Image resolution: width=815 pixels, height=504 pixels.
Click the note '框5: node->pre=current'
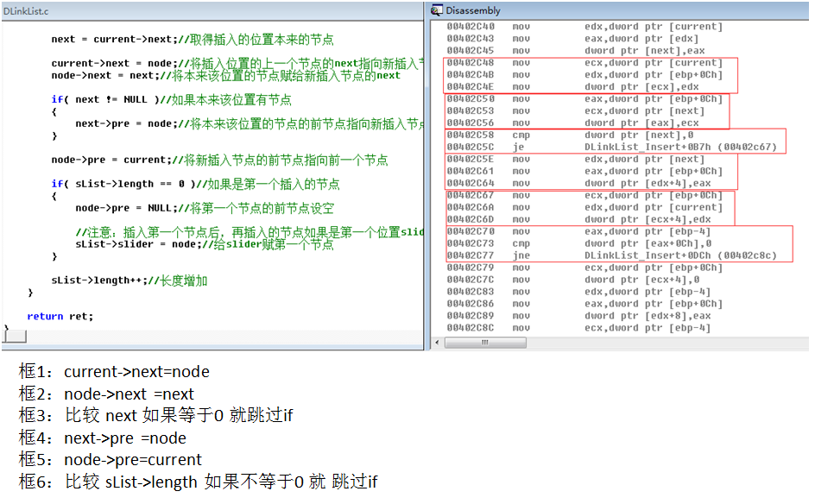click(111, 460)
